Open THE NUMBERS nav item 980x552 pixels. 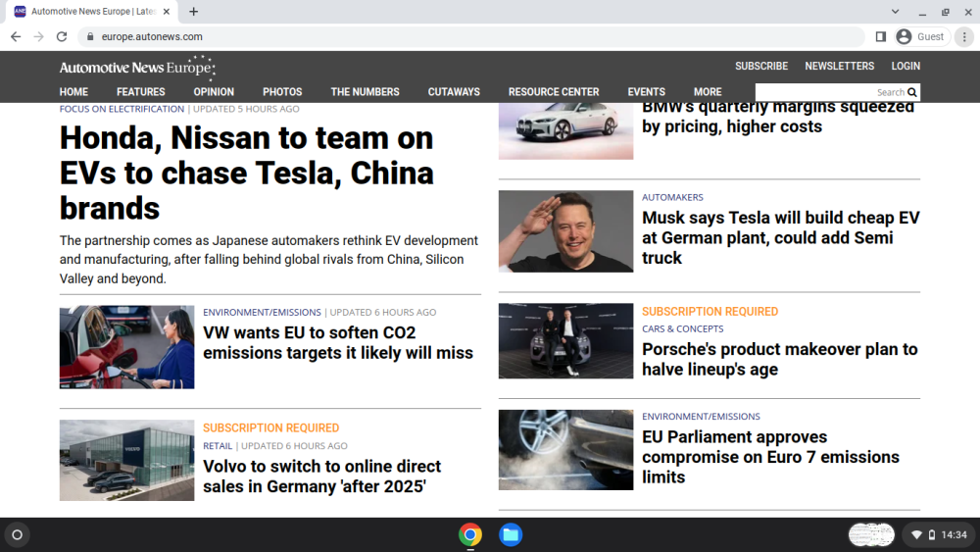point(365,92)
